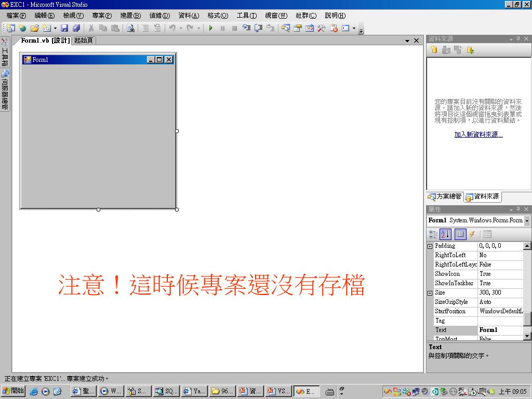Select the StartPosition property row

click(475, 311)
